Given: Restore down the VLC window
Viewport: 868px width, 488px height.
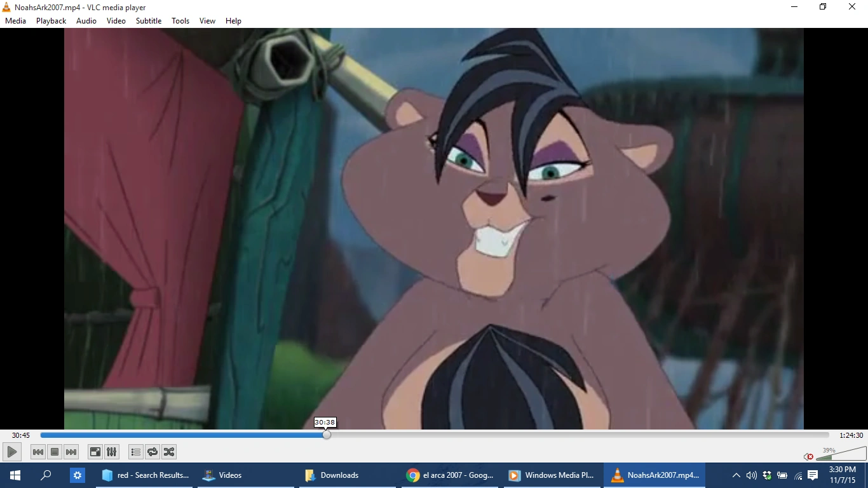Looking at the screenshot, I should (823, 7).
